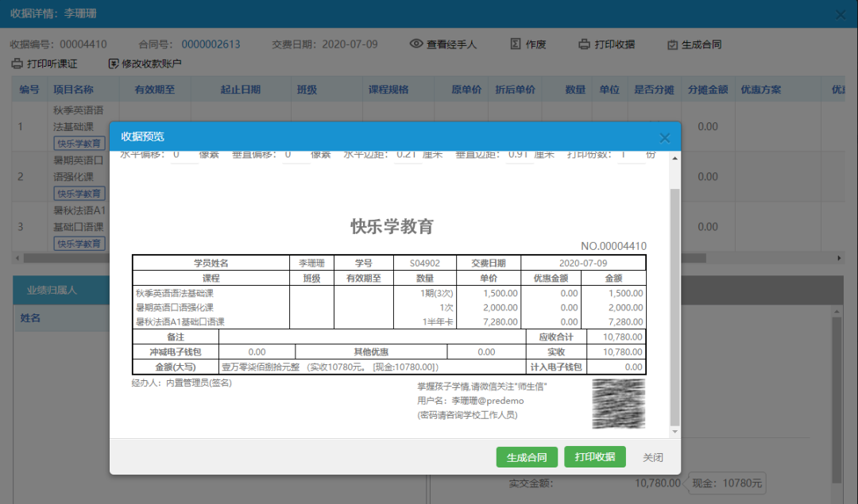Click the printer icon beside 打印收据 in the toolbar

(584, 44)
